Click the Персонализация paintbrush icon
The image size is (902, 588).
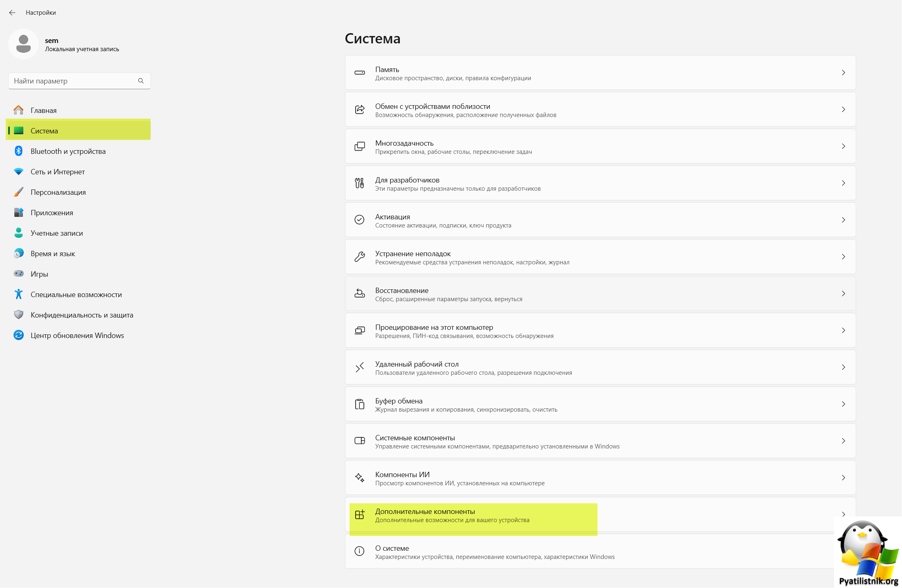coord(18,192)
